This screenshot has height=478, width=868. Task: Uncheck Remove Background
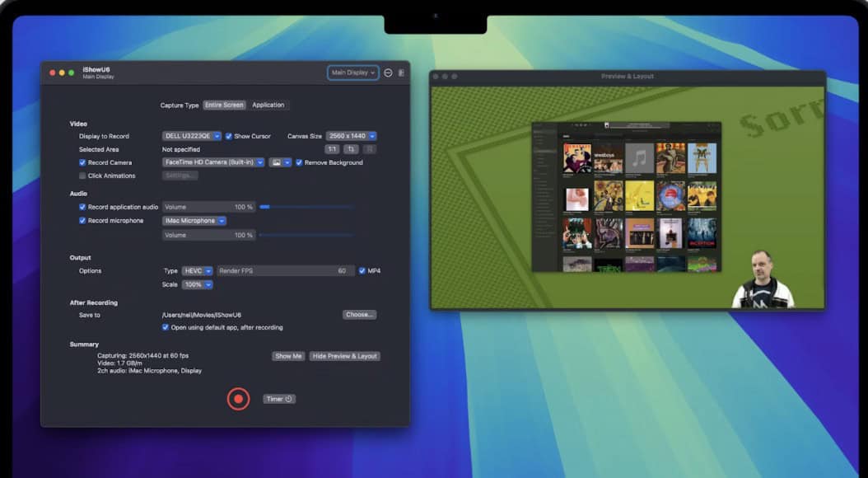point(299,163)
